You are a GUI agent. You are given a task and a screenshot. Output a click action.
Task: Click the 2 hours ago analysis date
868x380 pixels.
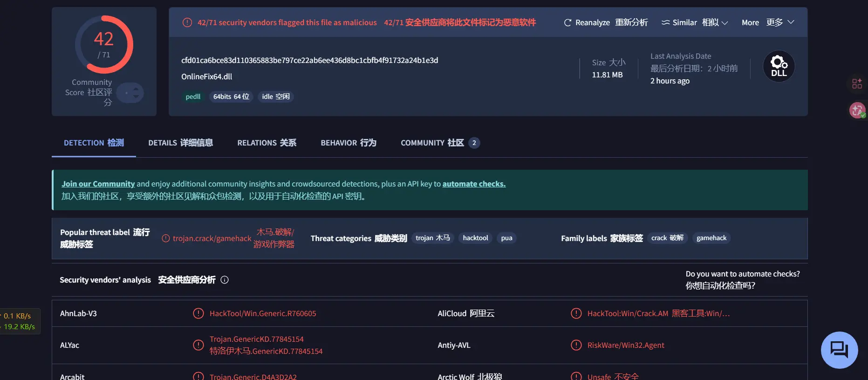(x=670, y=81)
